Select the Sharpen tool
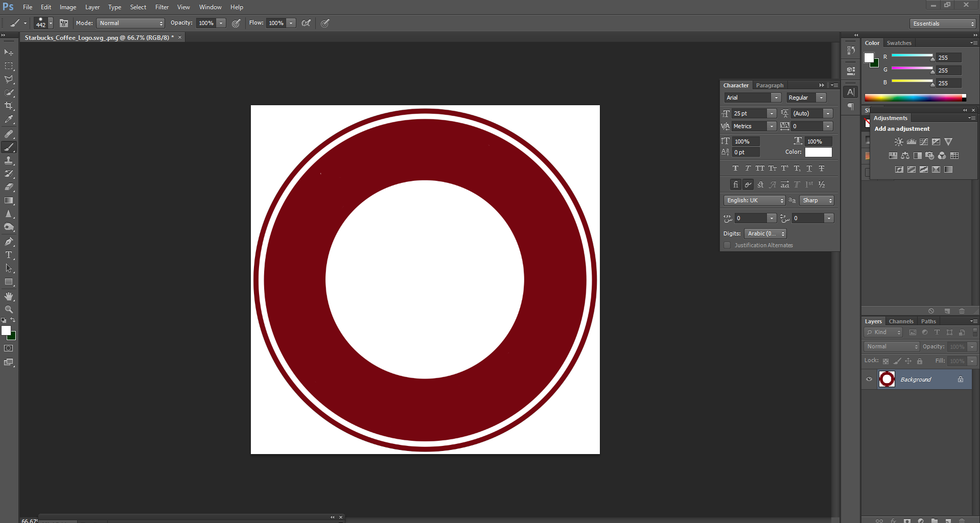The width and height of the screenshot is (980, 523). (9, 214)
